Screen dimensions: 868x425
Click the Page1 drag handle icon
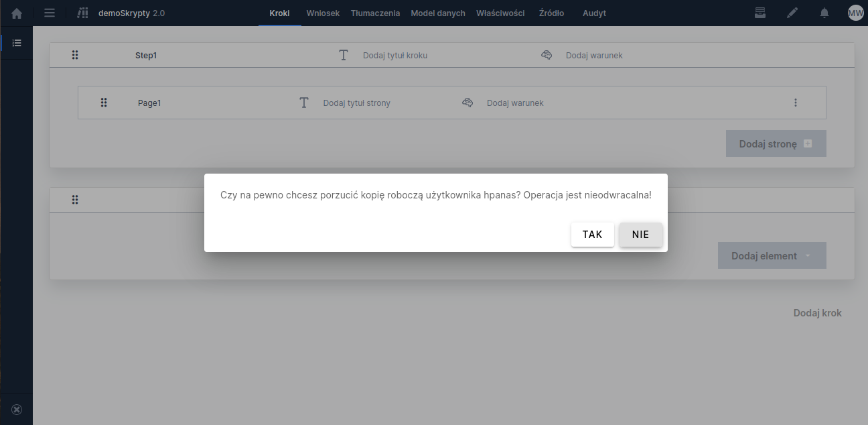tap(104, 103)
